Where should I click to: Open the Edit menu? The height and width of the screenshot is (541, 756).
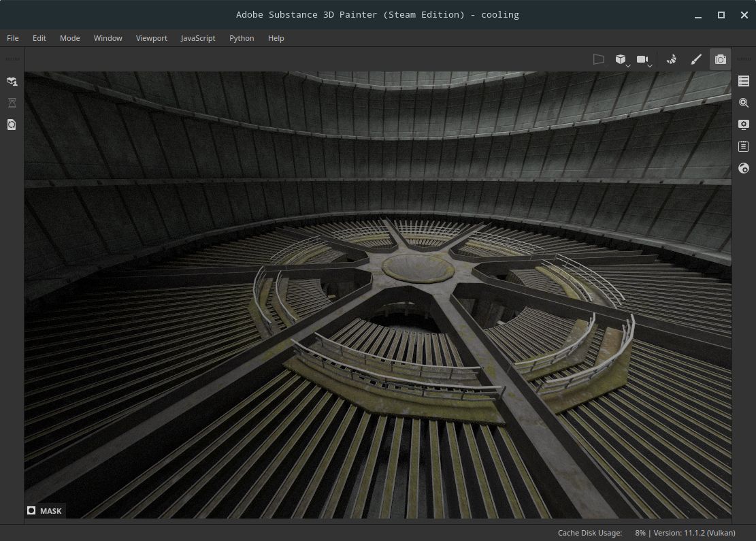point(39,38)
